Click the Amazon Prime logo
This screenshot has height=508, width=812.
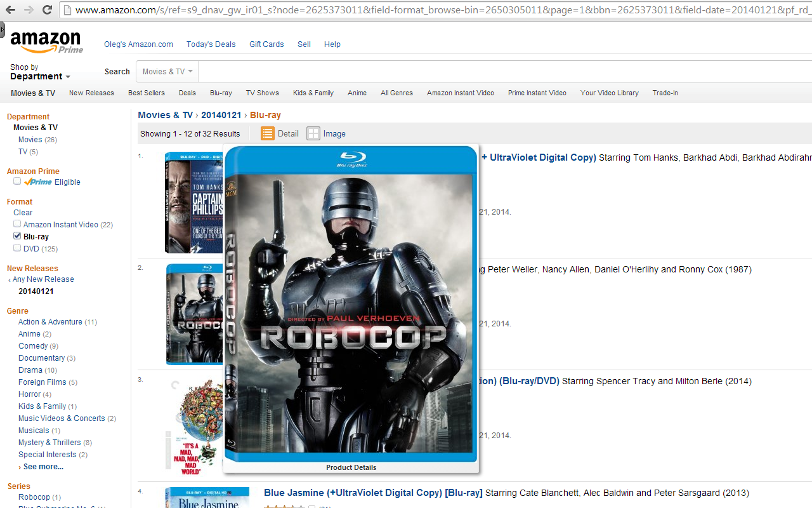click(x=46, y=42)
